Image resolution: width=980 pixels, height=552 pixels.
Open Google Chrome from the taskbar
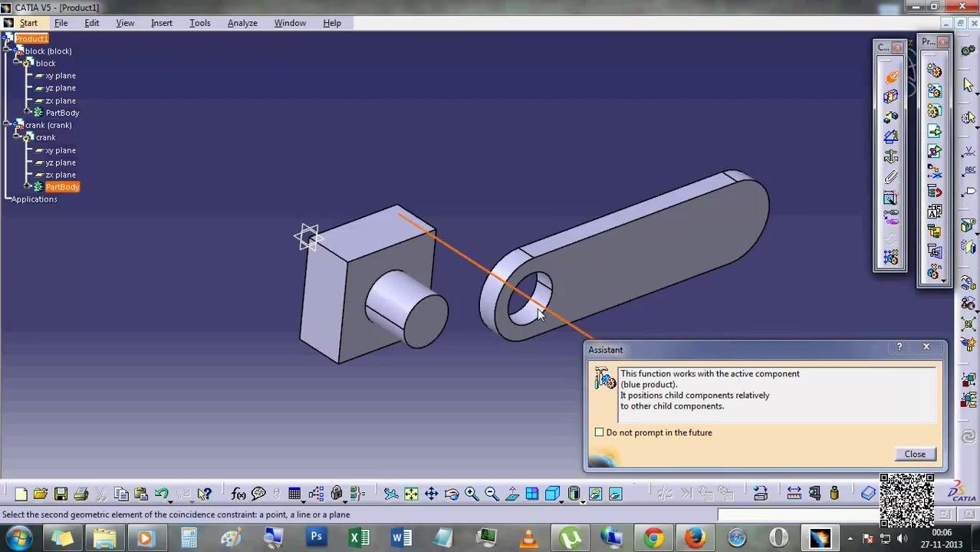point(653,538)
